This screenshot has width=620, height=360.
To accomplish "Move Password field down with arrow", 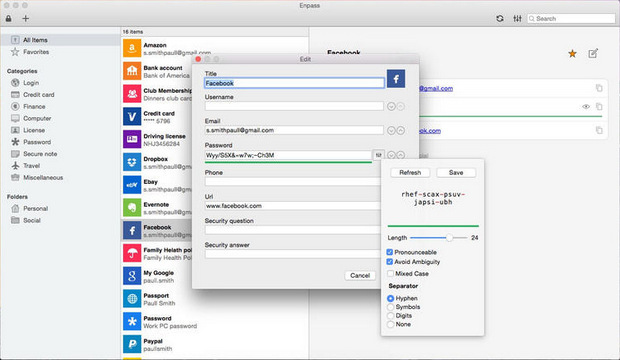I will [391, 155].
